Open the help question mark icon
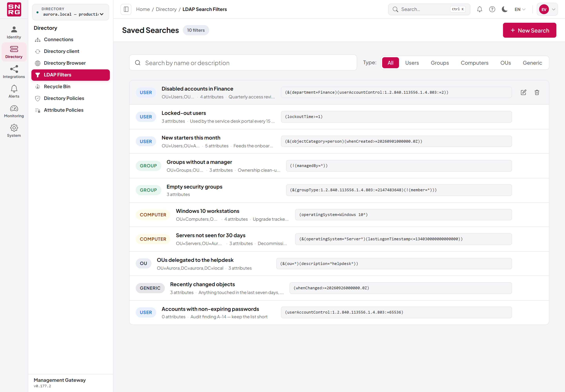Viewport: 565px width, 392px height. click(x=492, y=9)
